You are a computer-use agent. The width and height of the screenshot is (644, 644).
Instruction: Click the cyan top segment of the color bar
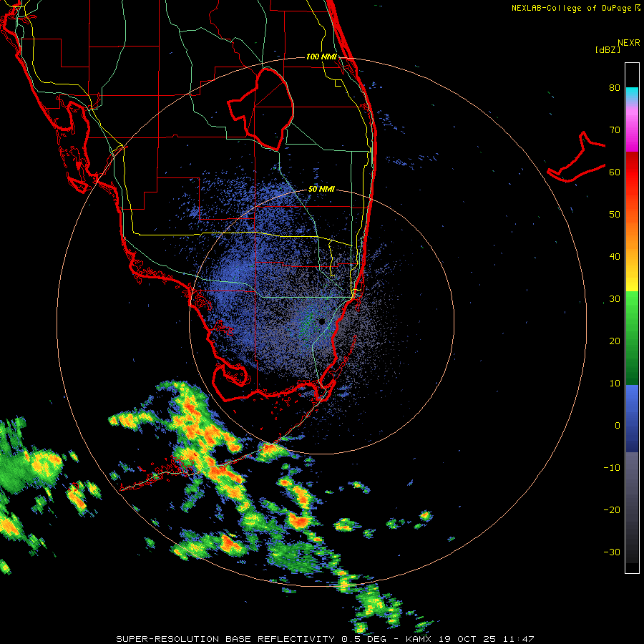coord(632,94)
